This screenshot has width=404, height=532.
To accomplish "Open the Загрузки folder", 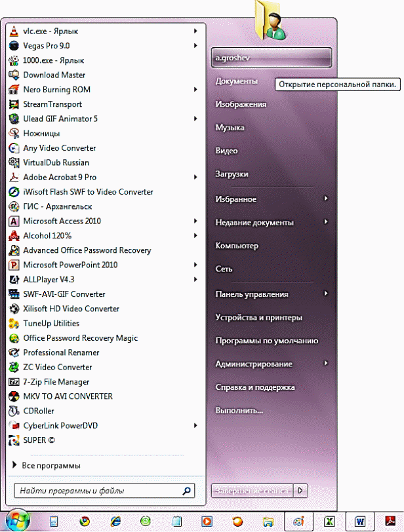I will (232, 174).
